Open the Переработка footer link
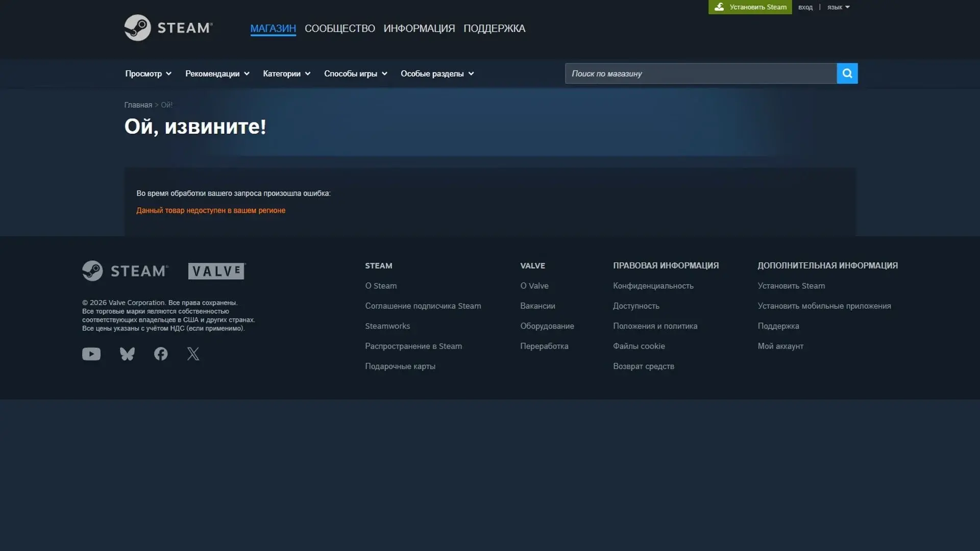Viewport: 980px width, 551px height. (544, 346)
